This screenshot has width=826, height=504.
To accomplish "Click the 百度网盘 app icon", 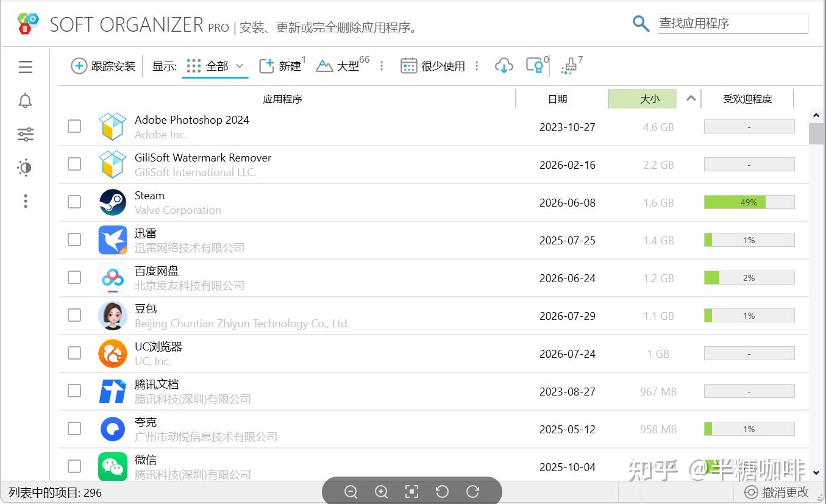I will [113, 278].
